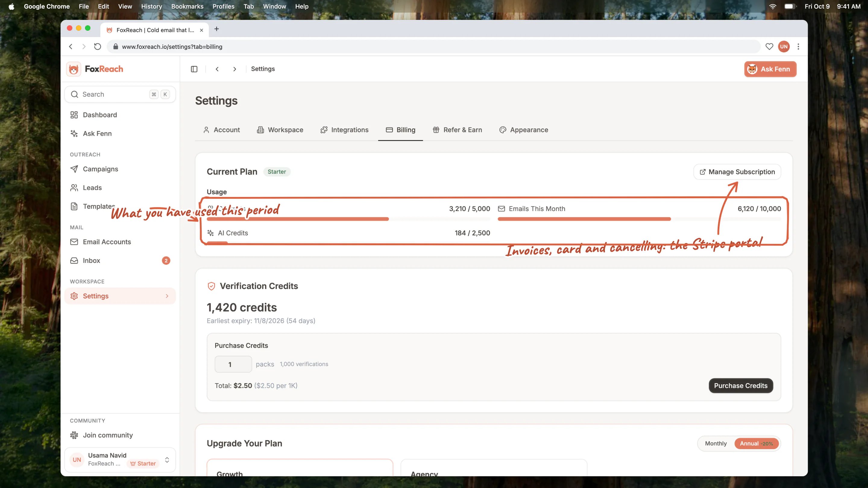
Task: Open the Inbox in the sidebar
Action: click(120, 260)
